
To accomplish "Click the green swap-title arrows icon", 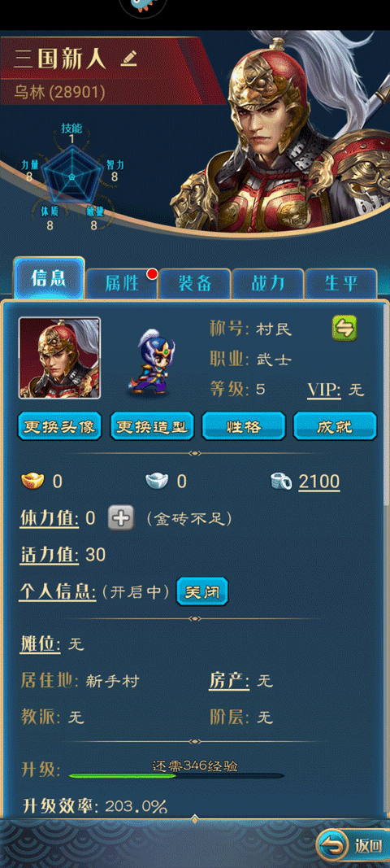I will coord(344,329).
